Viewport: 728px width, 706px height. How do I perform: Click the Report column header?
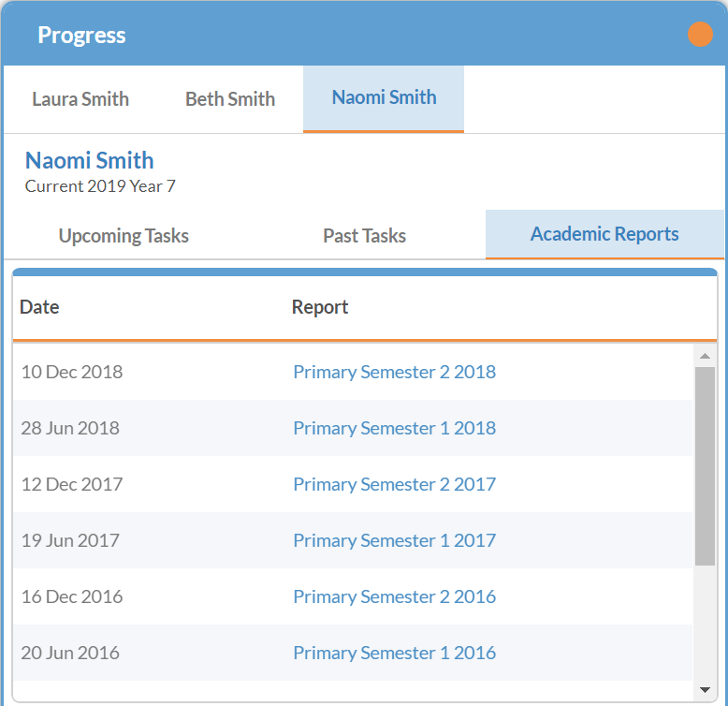pos(320,307)
